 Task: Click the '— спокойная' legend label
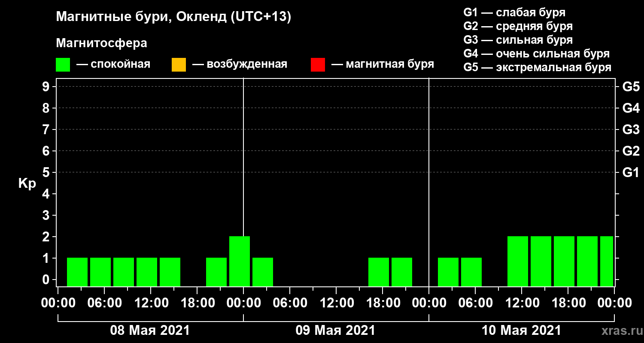pyautogui.click(x=113, y=64)
